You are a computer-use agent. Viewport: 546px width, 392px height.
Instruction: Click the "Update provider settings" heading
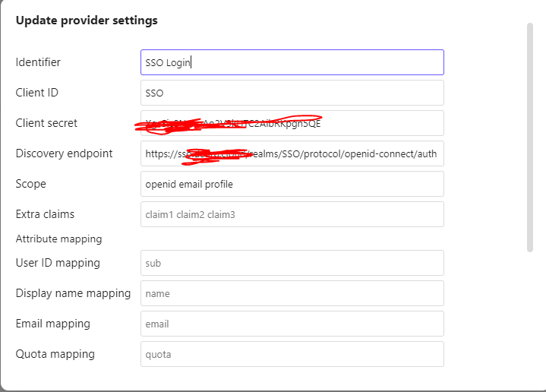(x=87, y=21)
